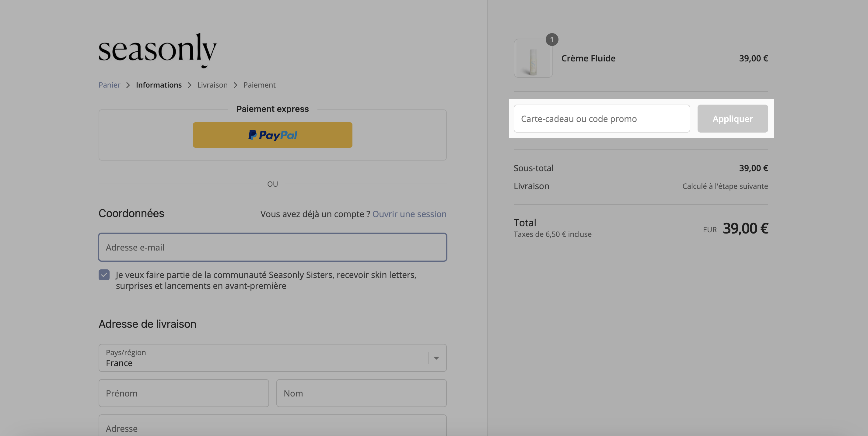Open the Ouvrir une session link
This screenshot has height=436, width=868.
[x=409, y=214]
